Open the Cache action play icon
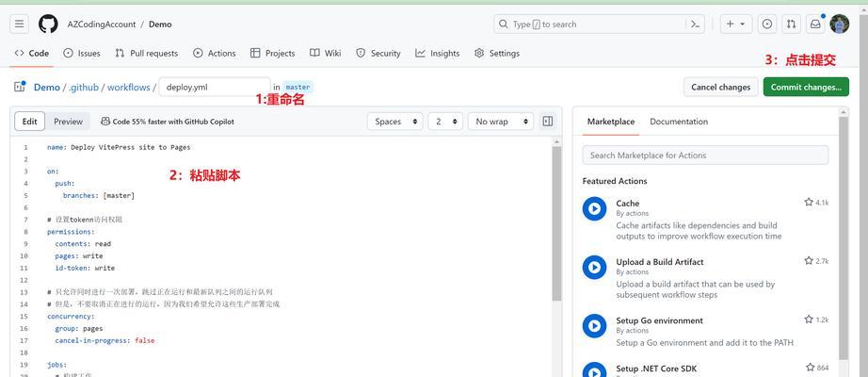The image size is (868, 377). [x=595, y=209]
